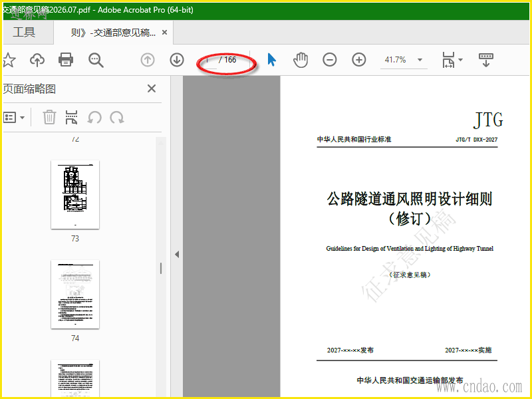Click the large JTG logo text

click(x=488, y=120)
